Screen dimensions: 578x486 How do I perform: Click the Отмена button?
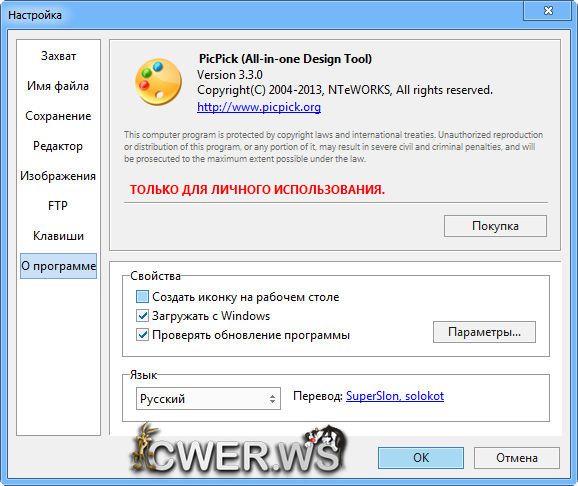click(x=517, y=458)
